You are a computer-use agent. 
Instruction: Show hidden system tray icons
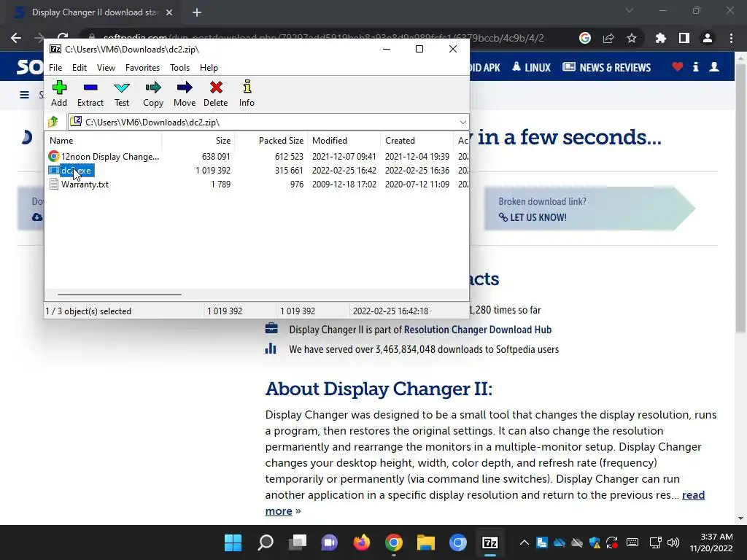tap(524, 542)
